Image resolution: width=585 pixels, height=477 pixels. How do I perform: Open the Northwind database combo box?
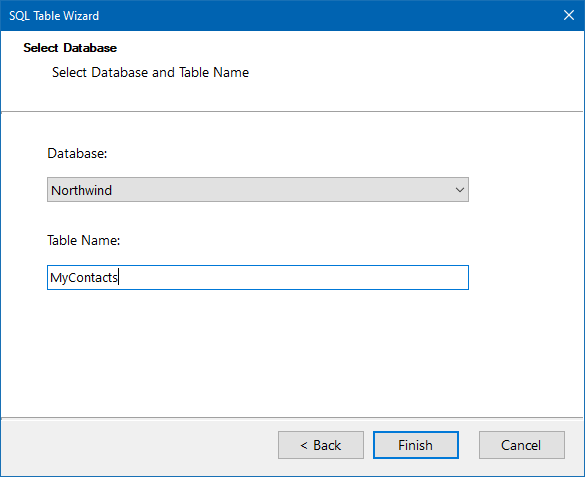(258, 189)
